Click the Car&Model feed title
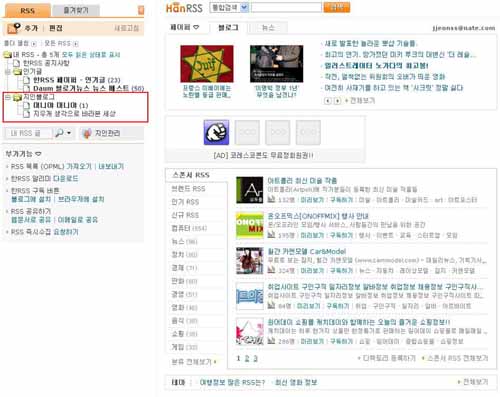 [307, 252]
